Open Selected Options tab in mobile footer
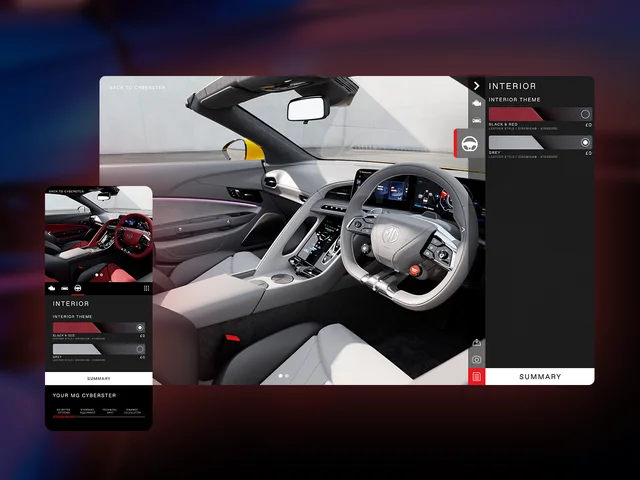Viewport: 640px width, 480px height. (63, 411)
